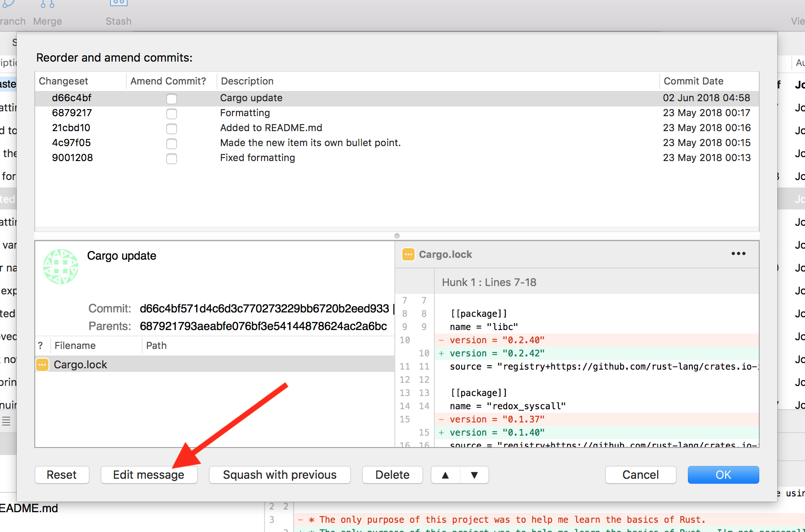Click the Commit Date column header
Viewport: 805px width, 532px height.
coord(693,81)
